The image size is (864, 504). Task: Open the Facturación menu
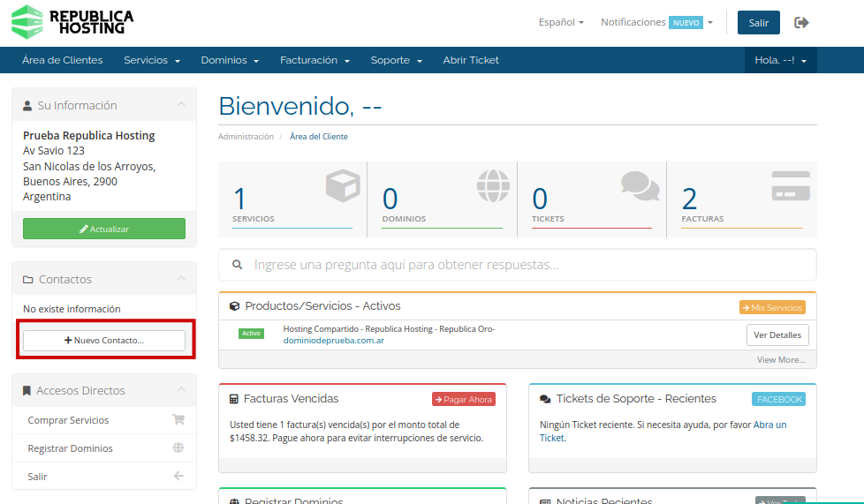315,60
